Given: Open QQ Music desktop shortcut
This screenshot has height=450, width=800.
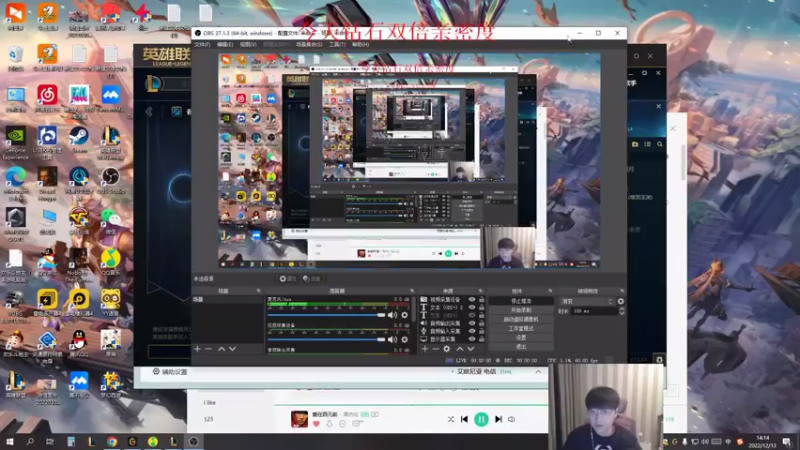Looking at the screenshot, I should pyautogui.click(x=110, y=263).
